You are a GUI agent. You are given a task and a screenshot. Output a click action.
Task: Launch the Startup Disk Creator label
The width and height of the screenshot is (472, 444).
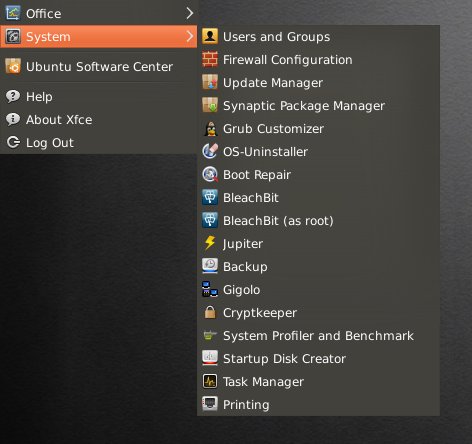[284, 359]
